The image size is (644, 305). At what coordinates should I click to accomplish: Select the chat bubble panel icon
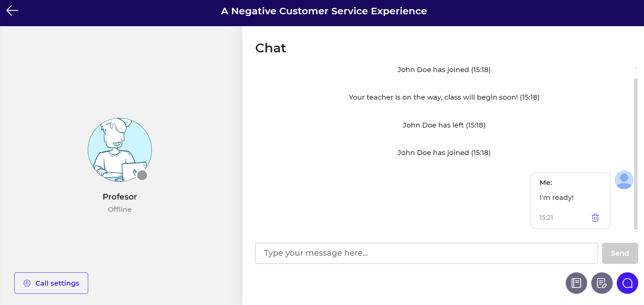pos(627,283)
